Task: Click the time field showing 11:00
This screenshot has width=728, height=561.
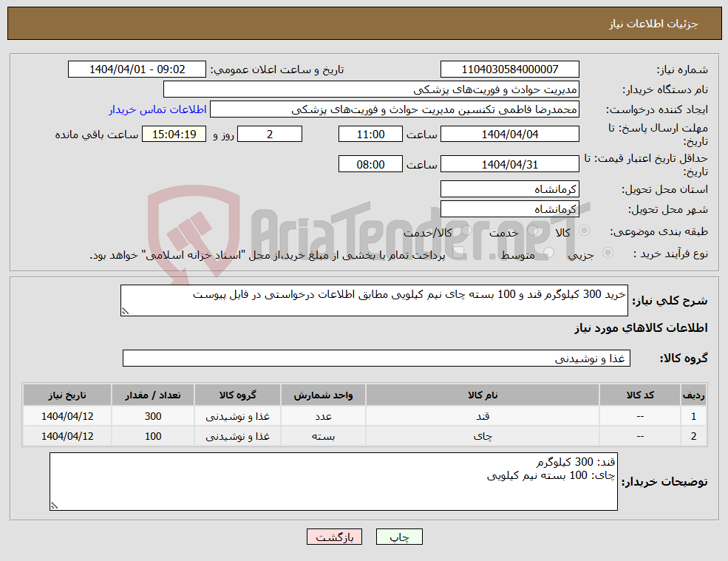Action: pos(370,134)
